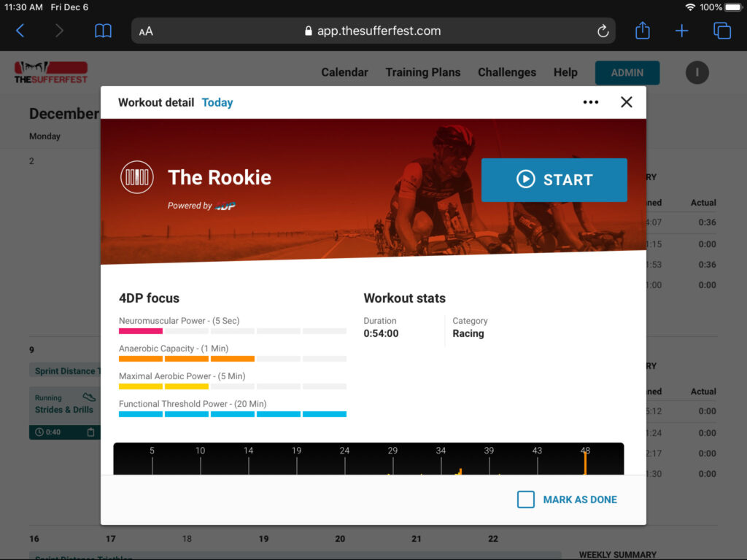The image size is (747, 560).
Task: Click the WEEKLY SUMMARY heading
Action: pos(618,555)
